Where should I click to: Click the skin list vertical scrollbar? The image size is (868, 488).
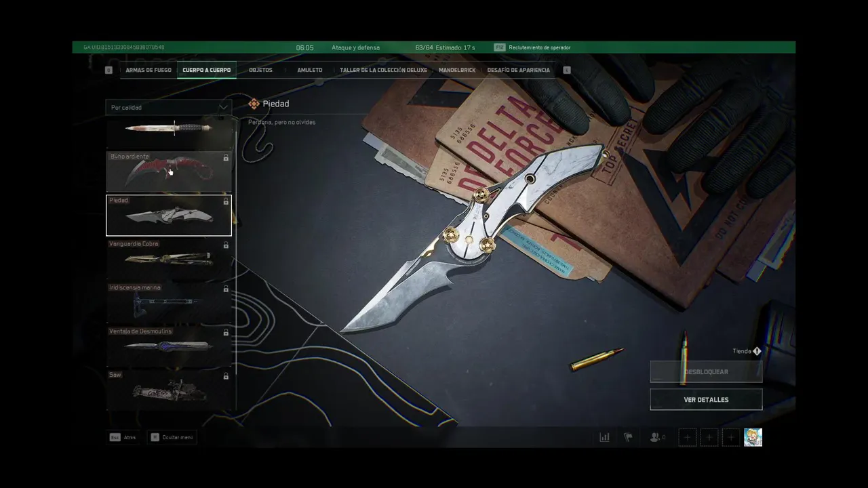(x=235, y=264)
